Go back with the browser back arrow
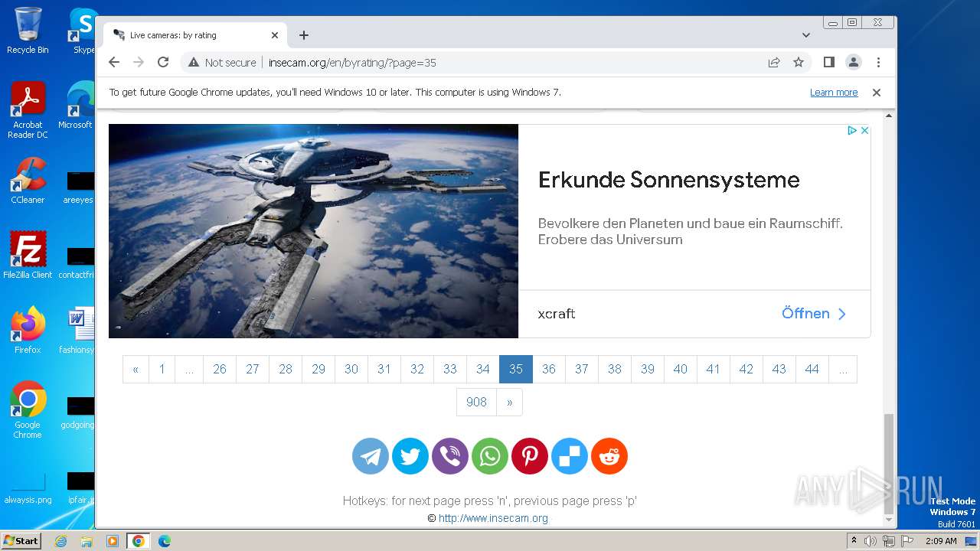980x551 pixels. tap(114, 63)
